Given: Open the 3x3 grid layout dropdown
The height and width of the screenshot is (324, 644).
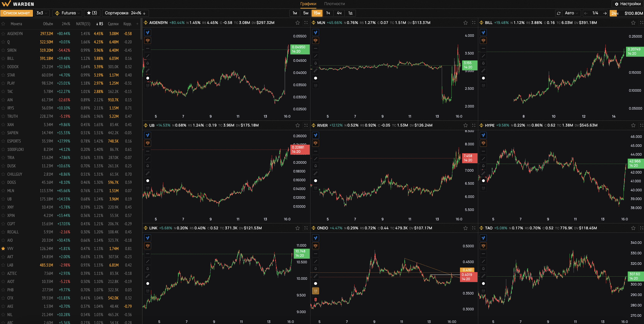Looking at the screenshot, I should [42, 13].
